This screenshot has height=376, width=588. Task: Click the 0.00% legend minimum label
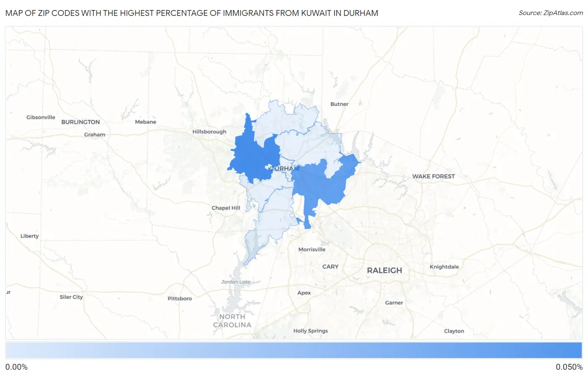tap(16, 367)
